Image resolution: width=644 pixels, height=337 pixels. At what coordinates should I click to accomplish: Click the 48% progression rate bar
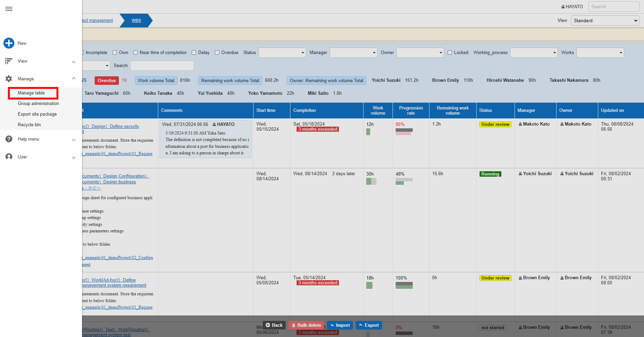404,181
